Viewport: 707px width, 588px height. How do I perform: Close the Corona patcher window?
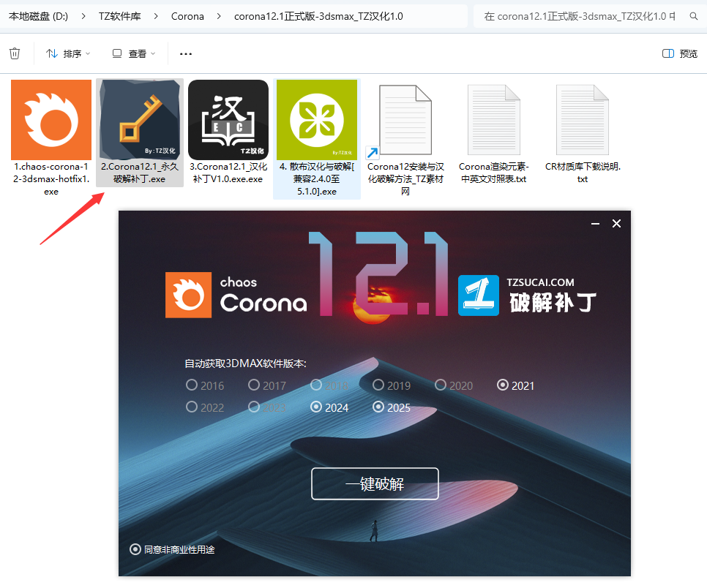(x=616, y=224)
